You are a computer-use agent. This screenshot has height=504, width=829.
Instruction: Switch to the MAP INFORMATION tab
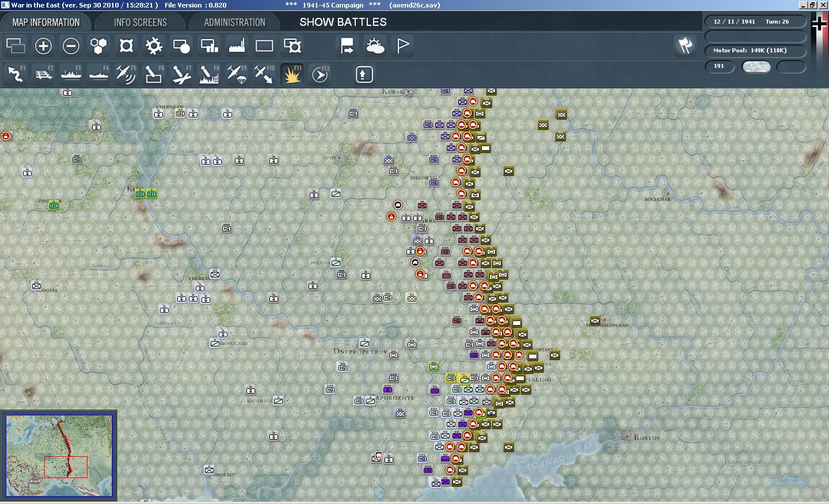coord(46,22)
